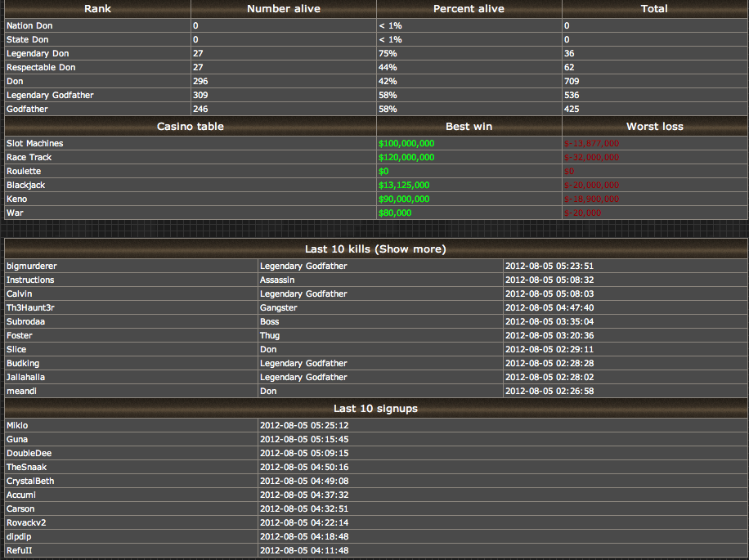Click CrystalBeth in the signups list
The width and height of the screenshot is (749, 560).
pyautogui.click(x=30, y=480)
